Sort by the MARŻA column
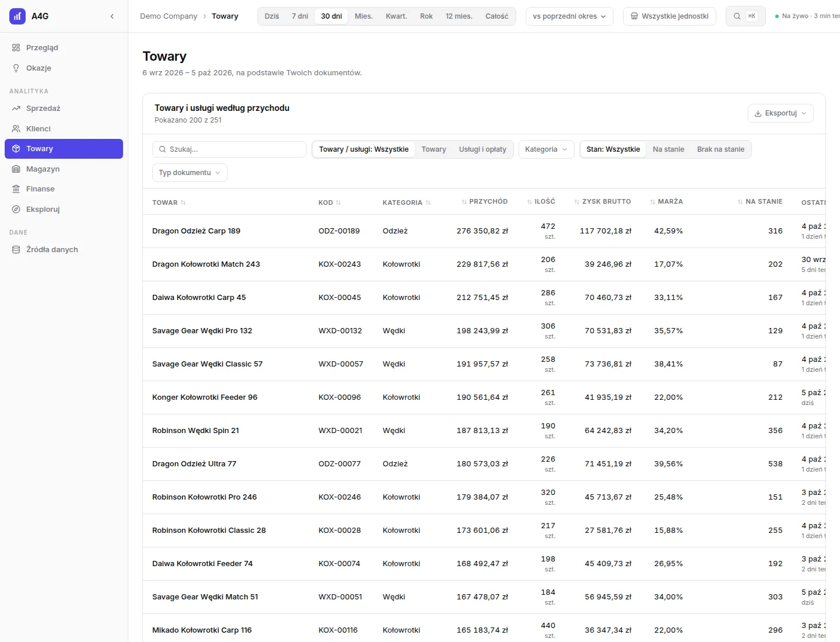Screen dimensions: 840x642 pos(666,201)
